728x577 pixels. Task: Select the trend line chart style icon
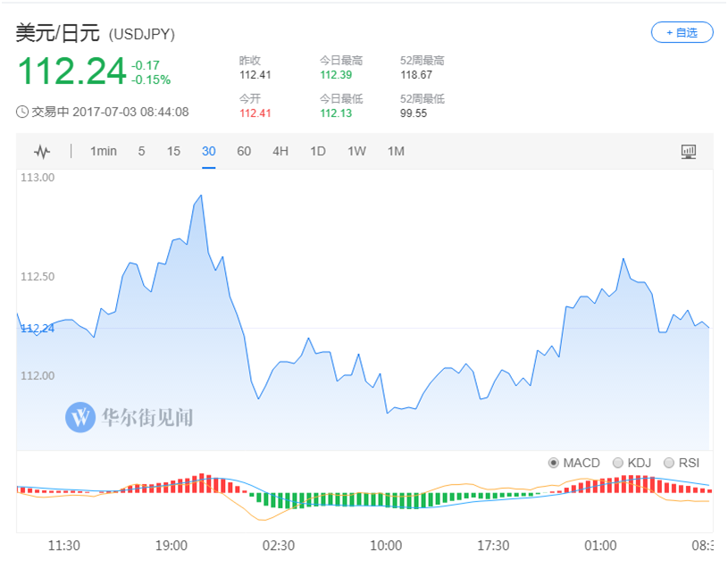click(42, 151)
